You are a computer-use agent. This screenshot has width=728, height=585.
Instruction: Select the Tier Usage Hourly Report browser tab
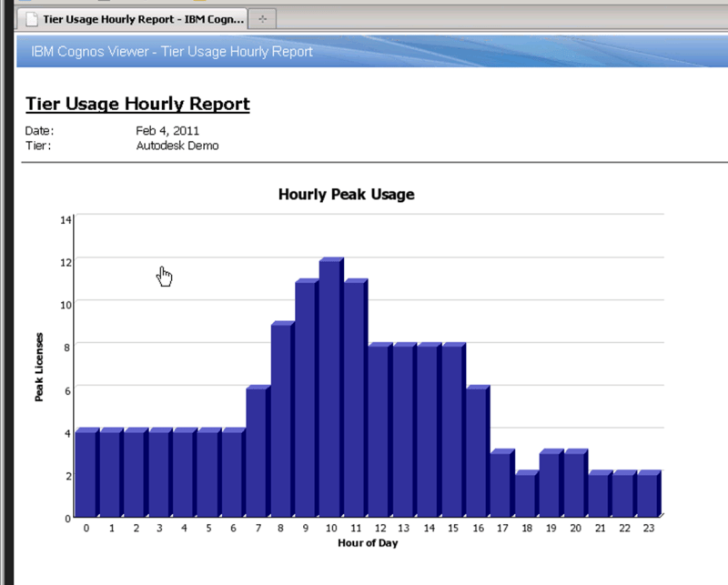(141, 18)
